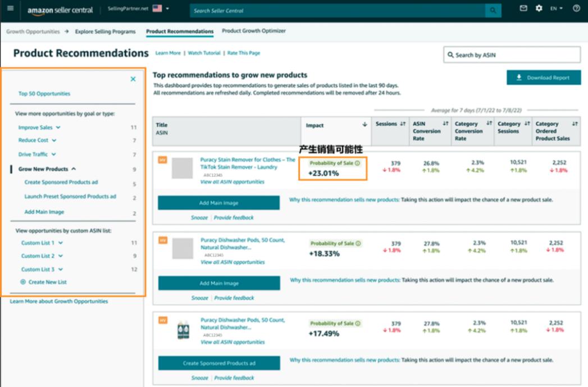Provide feedback on the +18.33% recommendation
Viewport: 588px width, 387px height.
click(234, 298)
